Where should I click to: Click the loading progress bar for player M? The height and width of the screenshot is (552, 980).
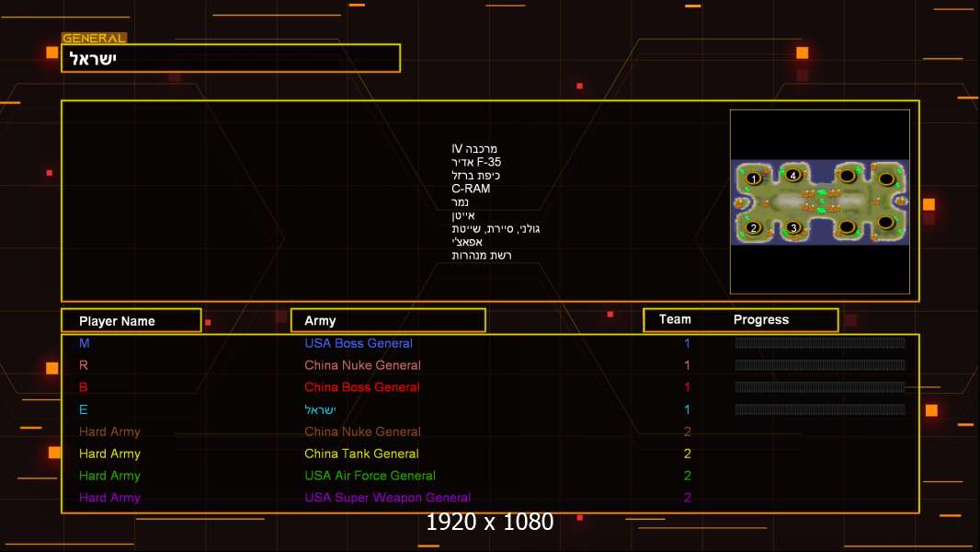820,342
